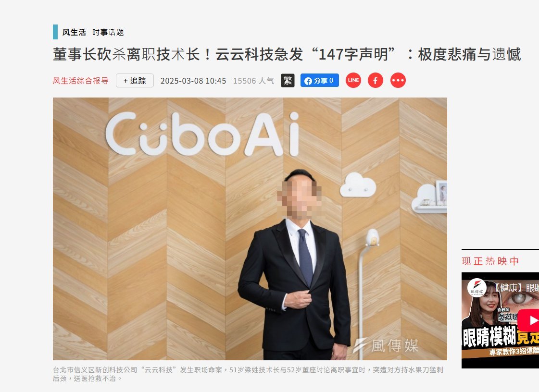Click the article headline about 云云科技

click(x=287, y=54)
